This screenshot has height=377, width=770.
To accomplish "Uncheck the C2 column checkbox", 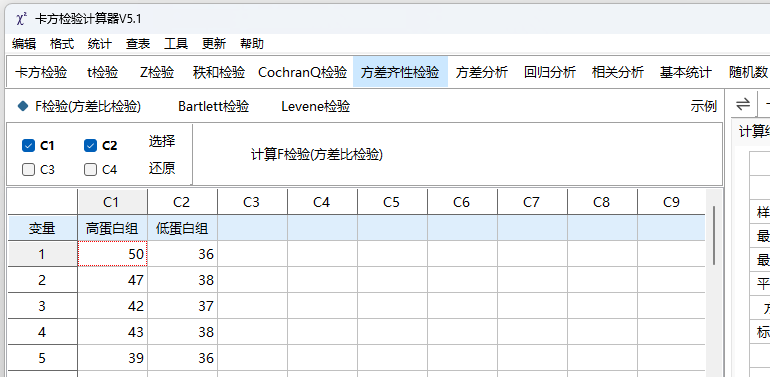I will (90, 145).
